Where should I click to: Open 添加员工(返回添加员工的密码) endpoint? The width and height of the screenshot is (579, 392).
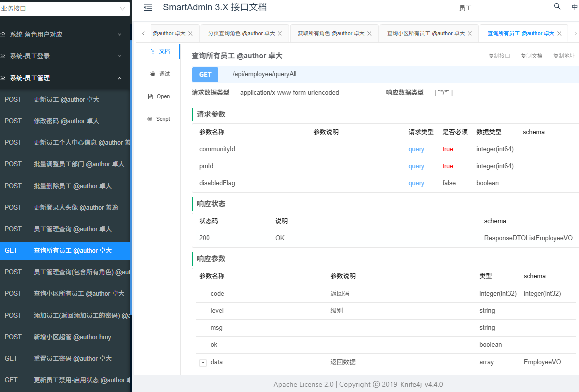65,315
